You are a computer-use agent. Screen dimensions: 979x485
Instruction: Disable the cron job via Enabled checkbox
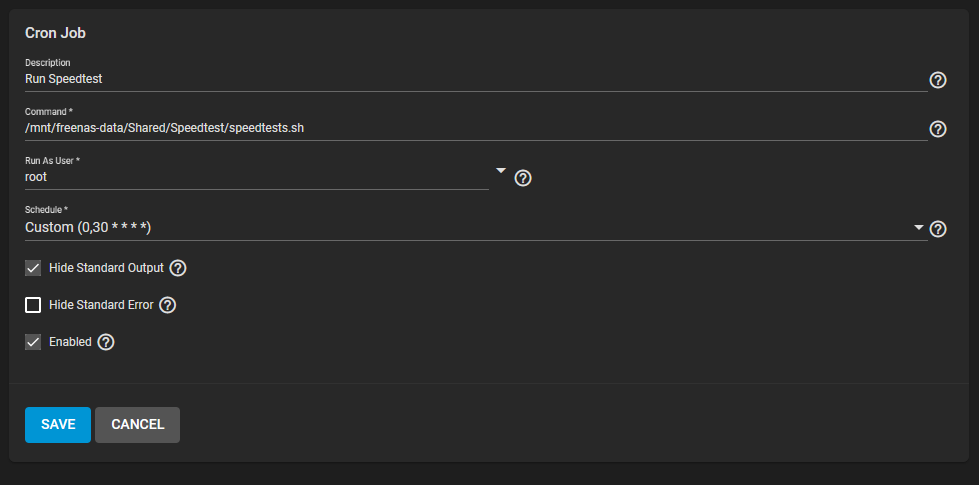[33, 342]
